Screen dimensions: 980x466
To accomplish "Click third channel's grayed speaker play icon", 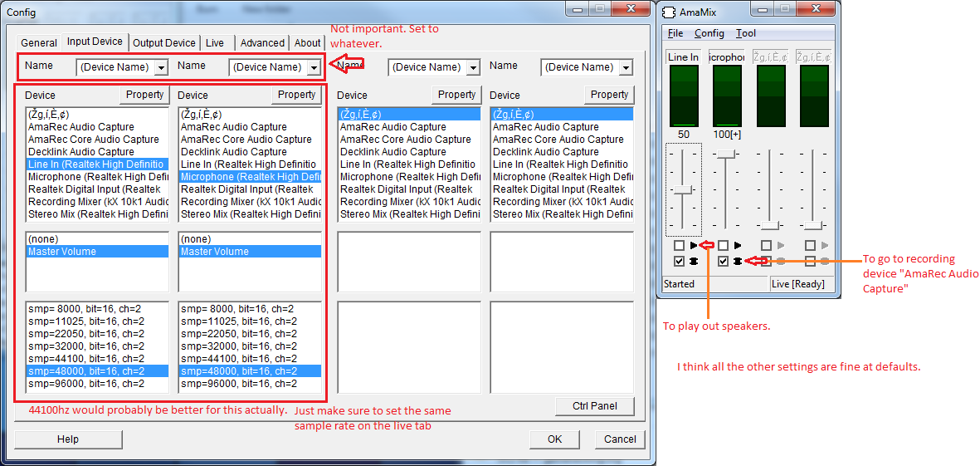I will coord(780,246).
